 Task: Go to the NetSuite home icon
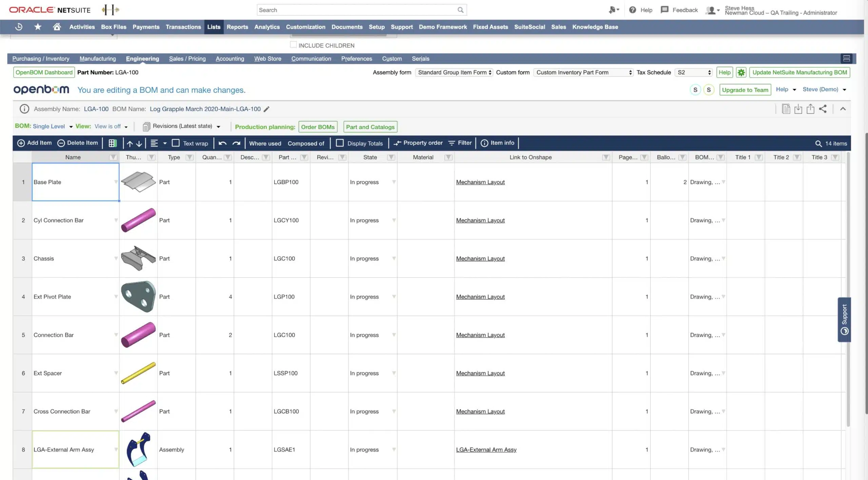(57, 27)
